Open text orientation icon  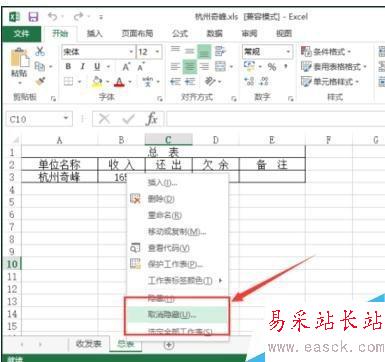(210, 81)
